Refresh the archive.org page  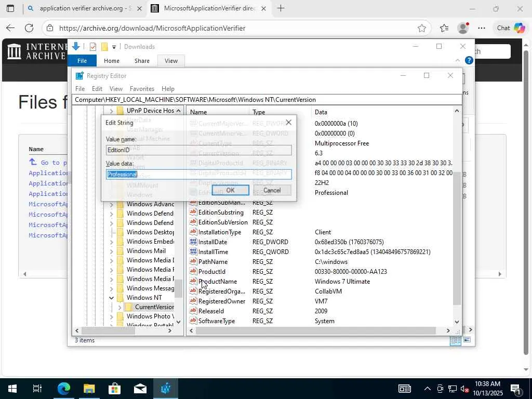click(x=29, y=28)
